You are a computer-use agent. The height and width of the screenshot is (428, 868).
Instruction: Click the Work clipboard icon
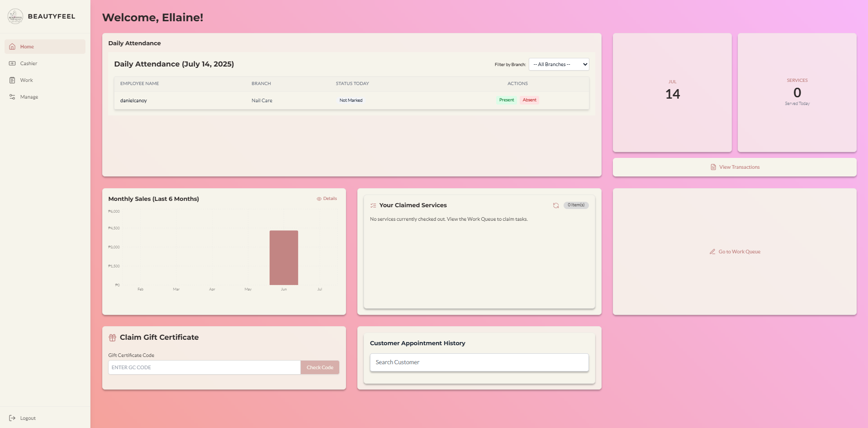[12, 80]
